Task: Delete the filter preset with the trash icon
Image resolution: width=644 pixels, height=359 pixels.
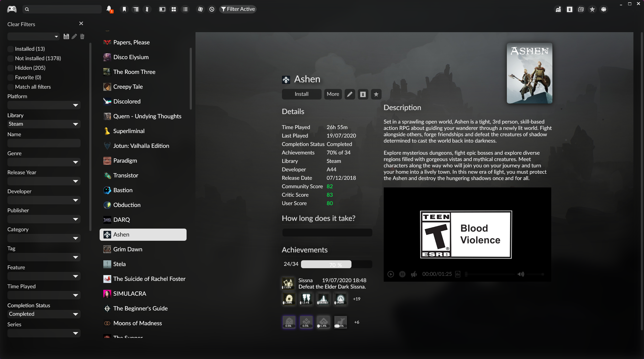Action: pyautogui.click(x=82, y=36)
